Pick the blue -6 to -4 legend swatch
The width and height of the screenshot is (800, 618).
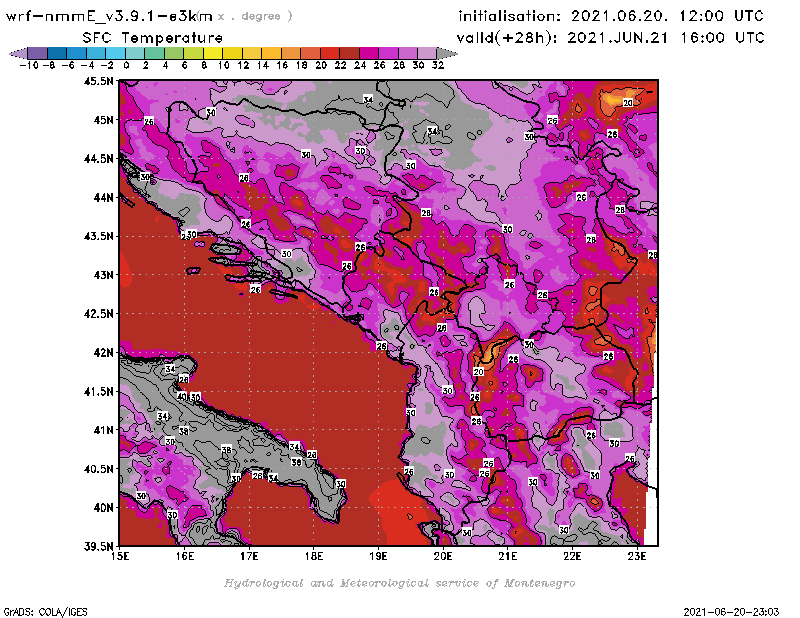click(77, 53)
